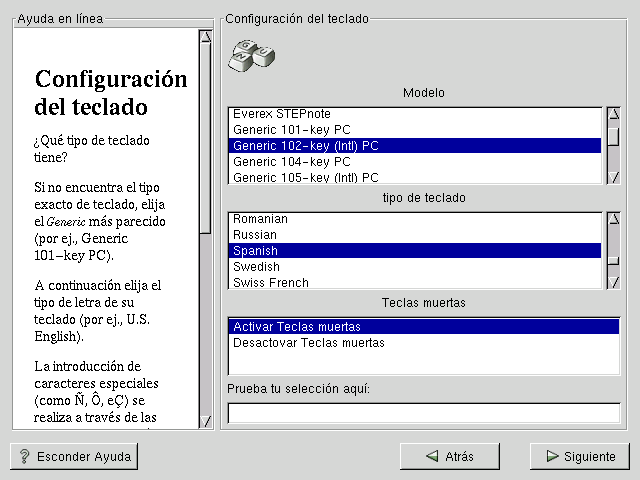Select Swedish keyboard layout

tap(256, 267)
